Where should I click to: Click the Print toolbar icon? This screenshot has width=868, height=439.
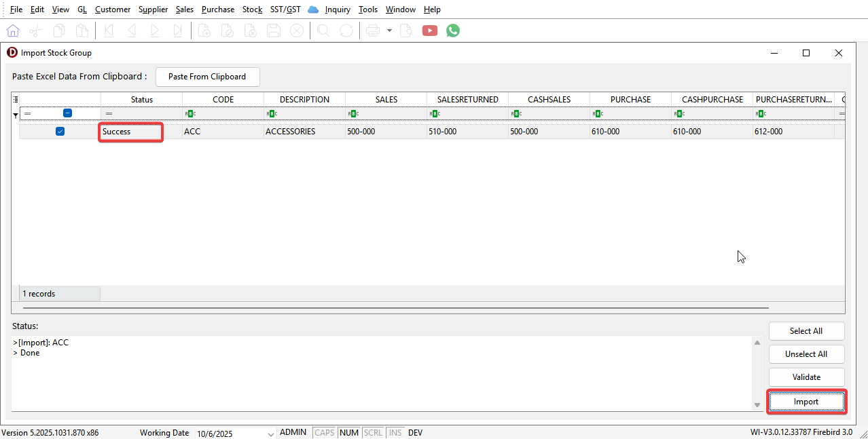coord(373,31)
